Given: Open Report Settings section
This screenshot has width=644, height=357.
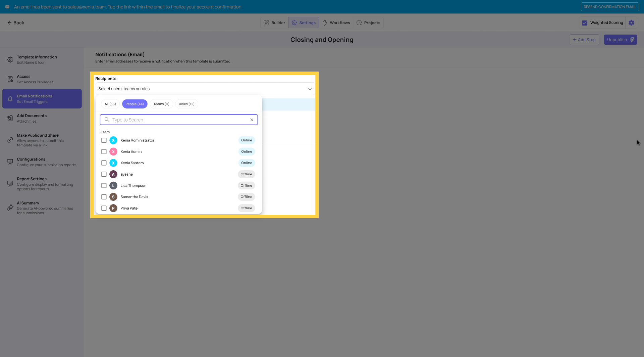Looking at the screenshot, I should point(42,184).
